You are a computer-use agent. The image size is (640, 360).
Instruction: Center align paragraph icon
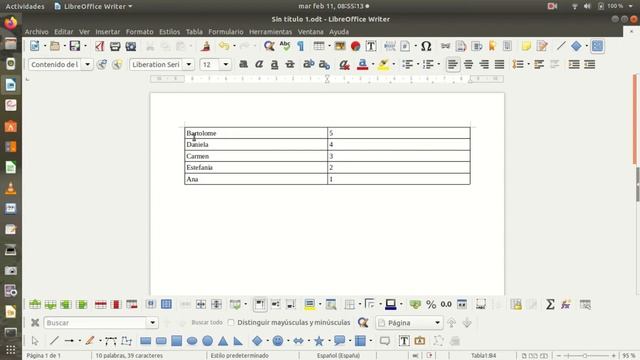[x=468, y=64]
